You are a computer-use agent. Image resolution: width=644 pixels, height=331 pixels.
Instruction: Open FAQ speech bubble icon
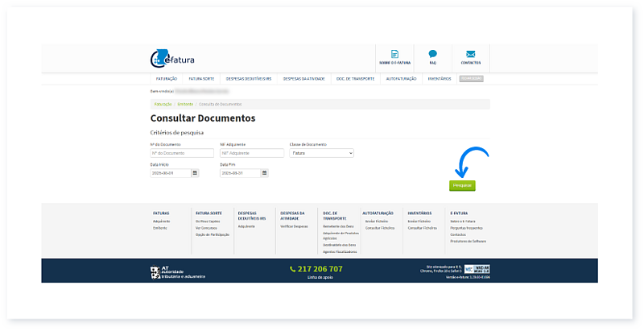(x=432, y=55)
